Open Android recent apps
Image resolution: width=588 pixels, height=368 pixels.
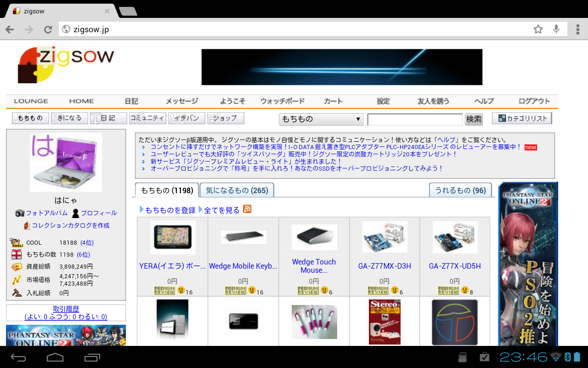click(92, 357)
